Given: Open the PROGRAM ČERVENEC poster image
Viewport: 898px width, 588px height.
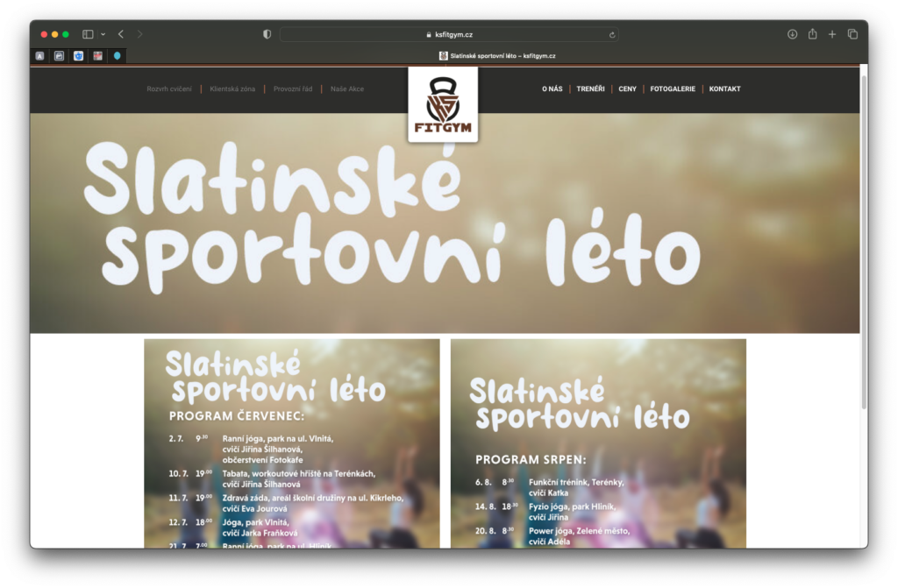Looking at the screenshot, I should pyautogui.click(x=292, y=443).
